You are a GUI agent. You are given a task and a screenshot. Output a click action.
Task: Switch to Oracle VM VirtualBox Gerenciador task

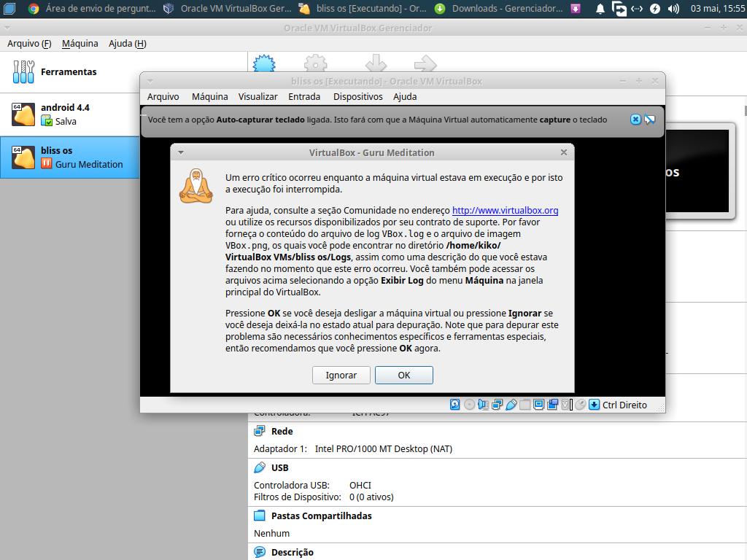coord(228,9)
